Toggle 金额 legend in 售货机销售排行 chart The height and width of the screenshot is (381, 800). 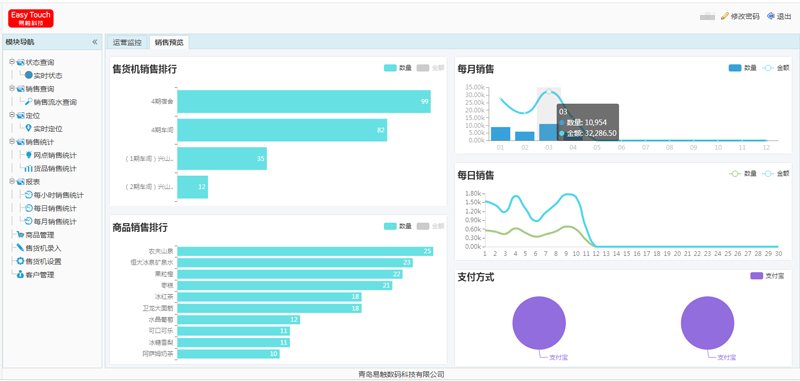point(430,68)
